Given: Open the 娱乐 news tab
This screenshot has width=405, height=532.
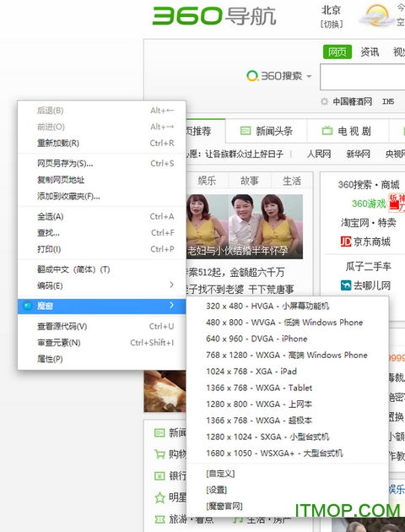Looking at the screenshot, I should click(207, 181).
